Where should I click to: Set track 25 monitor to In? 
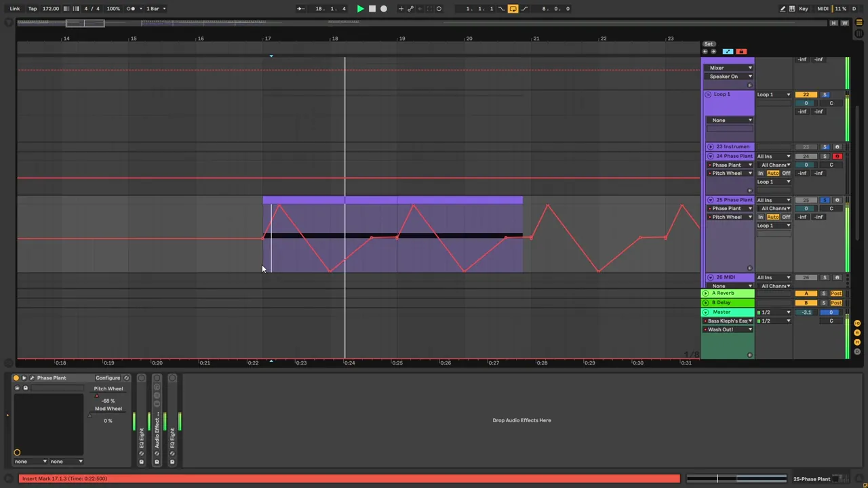[760, 218]
